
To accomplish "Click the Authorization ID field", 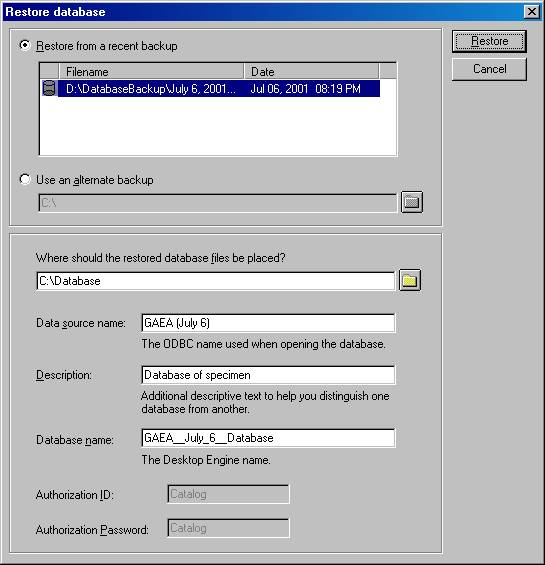I will pos(228,494).
